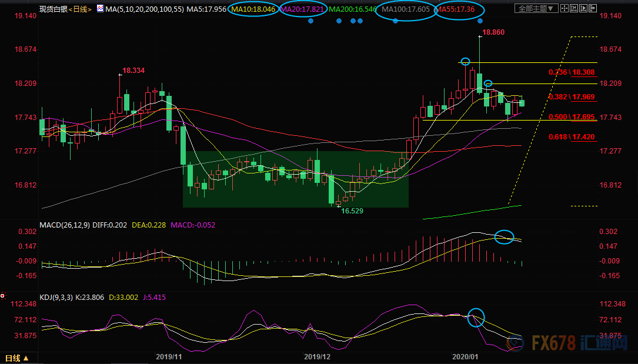Open the <日线> period selector beside 现货白银

click(79, 9)
